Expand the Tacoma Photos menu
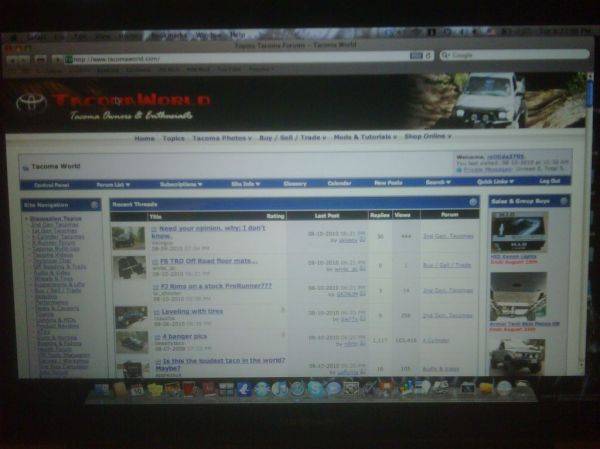Viewport: 600px width, 449px height. point(222,138)
